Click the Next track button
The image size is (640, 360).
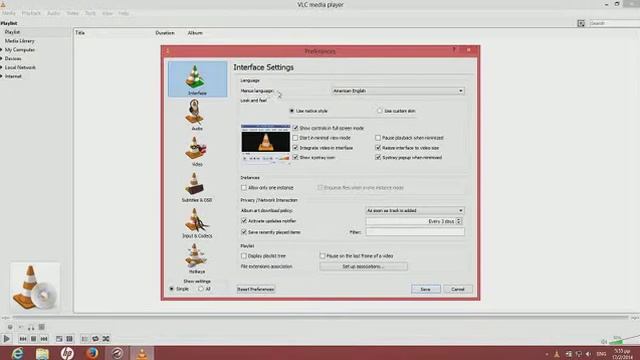point(44,339)
